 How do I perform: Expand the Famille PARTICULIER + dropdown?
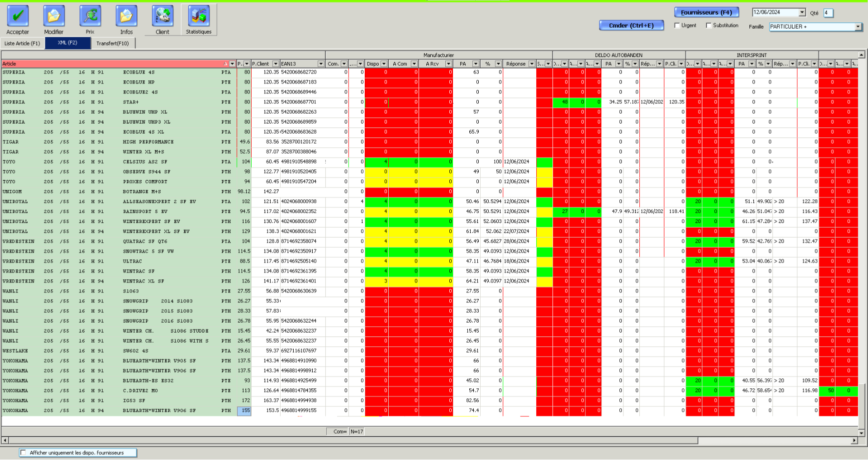click(858, 26)
